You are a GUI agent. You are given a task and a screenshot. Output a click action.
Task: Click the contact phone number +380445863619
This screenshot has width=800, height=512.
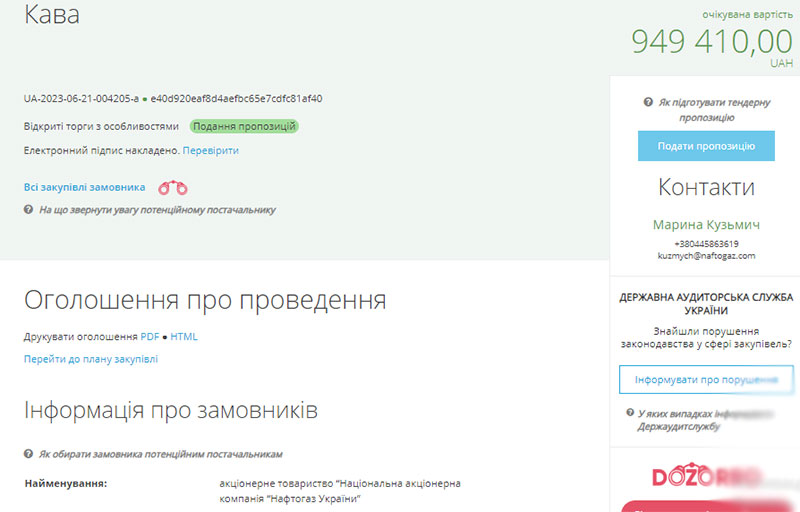click(x=706, y=243)
